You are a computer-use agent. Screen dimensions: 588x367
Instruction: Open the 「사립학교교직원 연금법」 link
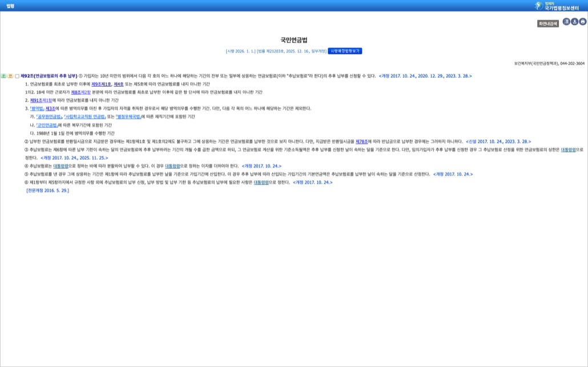84,117
